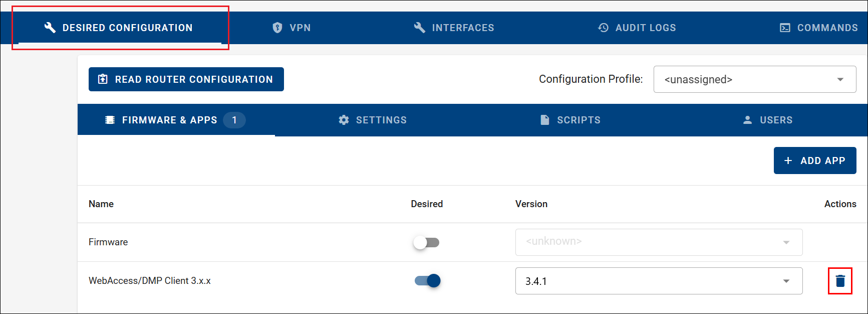Click the Users person icon
The width and height of the screenshot is (868, 314).
pos(748,120)
